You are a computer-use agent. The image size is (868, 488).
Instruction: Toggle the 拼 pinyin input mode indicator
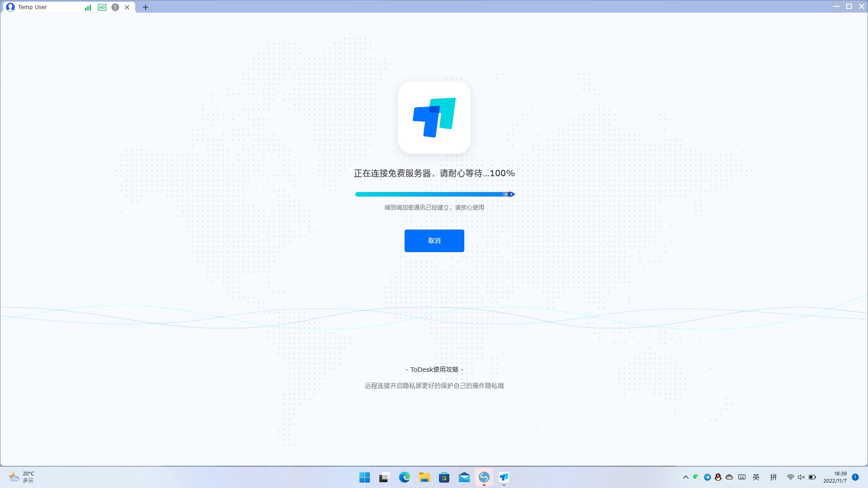click(x=773, y=477)
